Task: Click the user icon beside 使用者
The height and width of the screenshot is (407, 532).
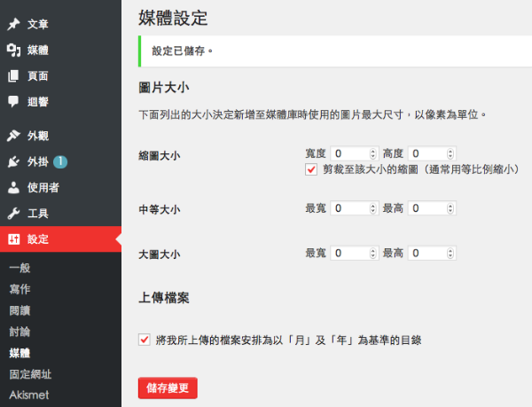Action: click(x=13, y=188)
